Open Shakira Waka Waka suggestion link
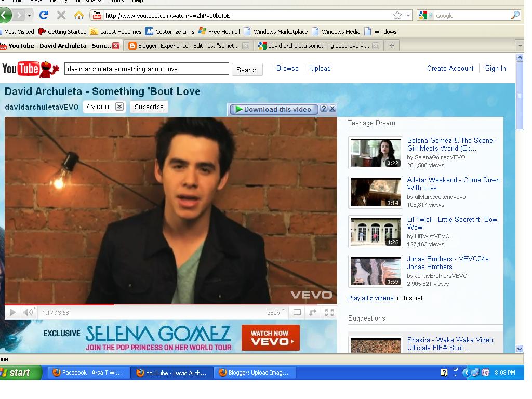This screenshot has height=399, width=532. pyautogui.click(x=450, y=344)
